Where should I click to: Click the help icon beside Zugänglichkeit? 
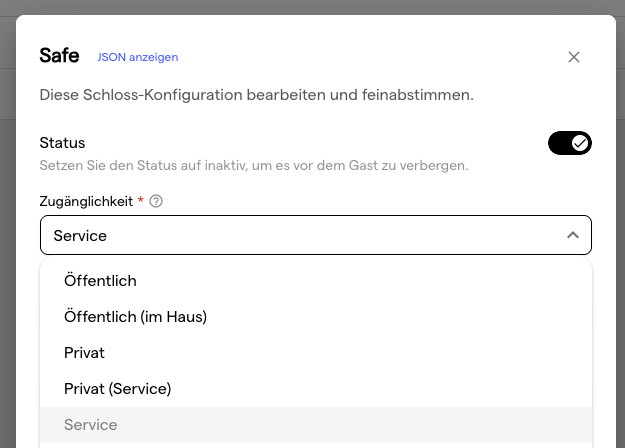click(156, 201)
